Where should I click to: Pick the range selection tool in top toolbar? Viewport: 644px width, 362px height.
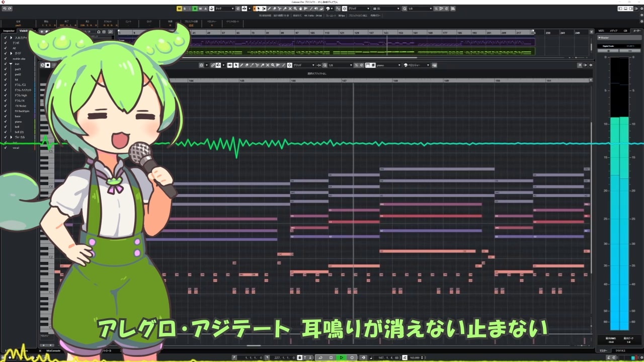(x=265, y=9)
